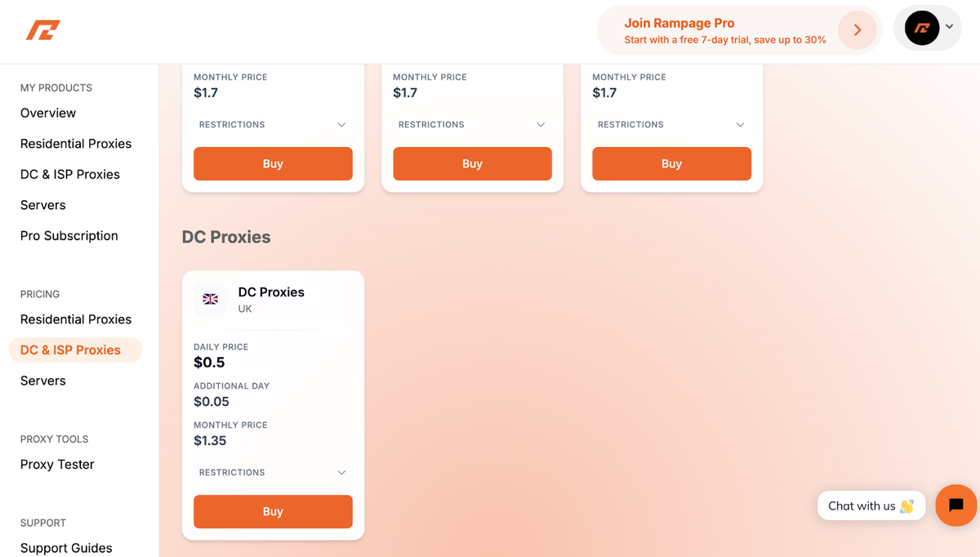Click the UK flag icon on DC Proxies card

pyautogui.click(x=210, y=299)
